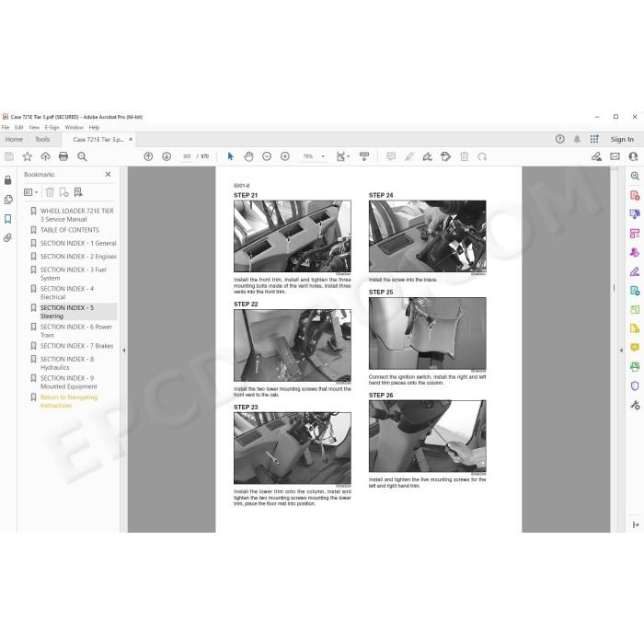Open bookmark options dropdown menu
Image resolution: width=644 pixels, height=644 pixels.
coord(30,192)
